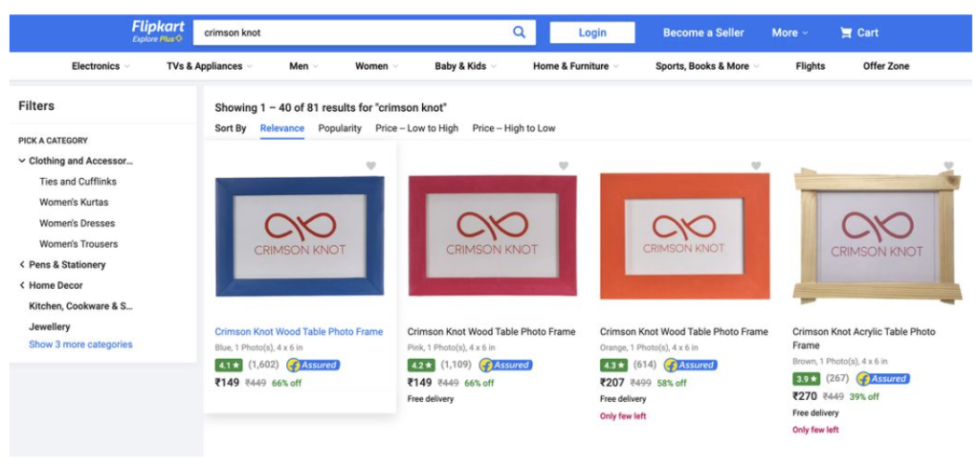980x468 pixels.
Task: Collapse Clothing and Accessories category
Action: click(22, 161)
